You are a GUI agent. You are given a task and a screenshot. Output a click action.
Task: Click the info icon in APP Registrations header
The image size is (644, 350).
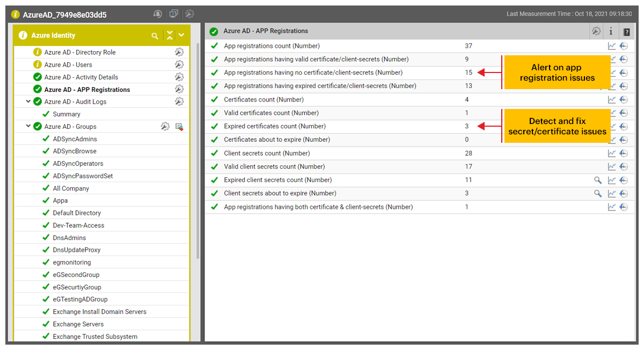[x=611, y=32]
